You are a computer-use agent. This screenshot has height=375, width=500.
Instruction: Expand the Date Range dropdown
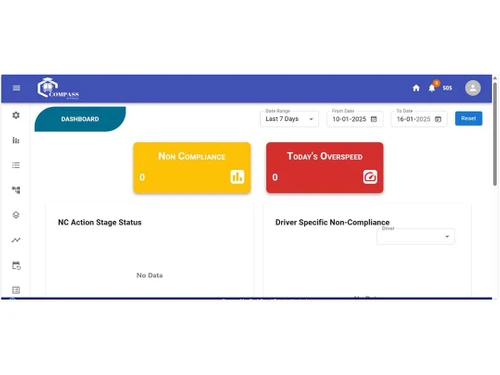[289, 119]
